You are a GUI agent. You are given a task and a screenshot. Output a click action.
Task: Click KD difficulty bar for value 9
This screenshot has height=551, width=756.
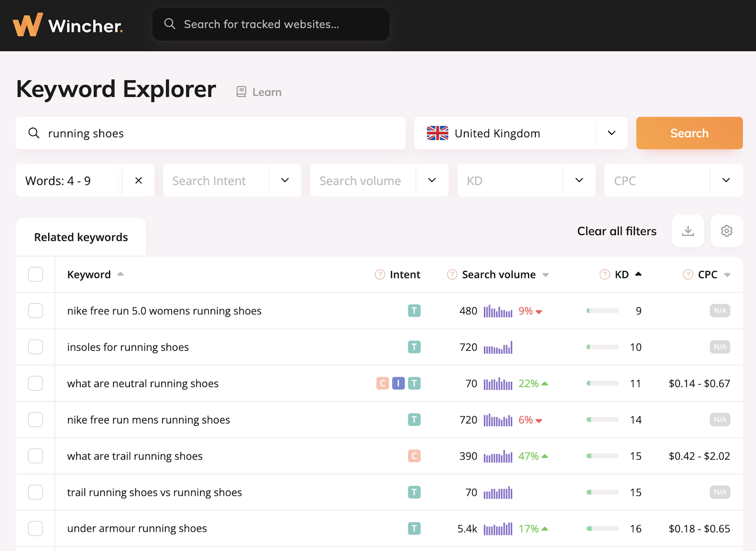coord(602,311)
